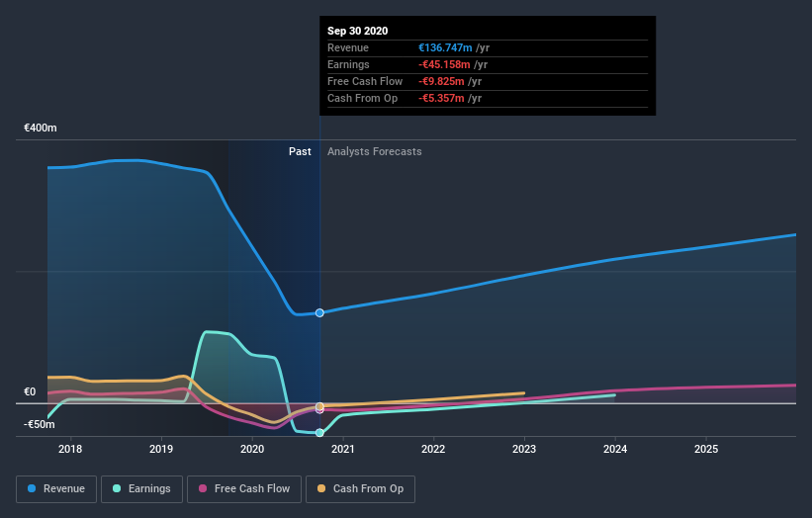Screen dimensions: 812x518
Task: Click the teal Earnings legend dot
Action: (117, 488)
